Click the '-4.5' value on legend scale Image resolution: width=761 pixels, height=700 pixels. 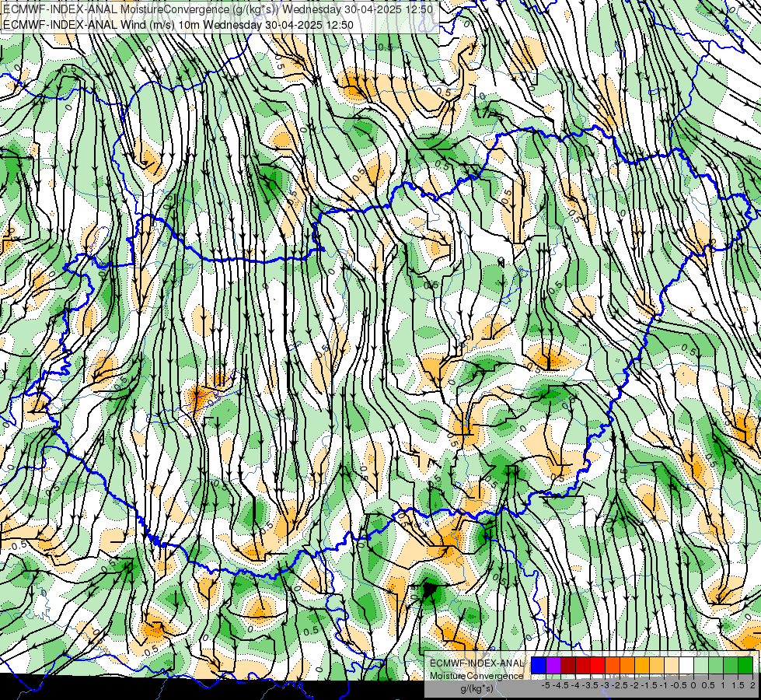[560, 685]
